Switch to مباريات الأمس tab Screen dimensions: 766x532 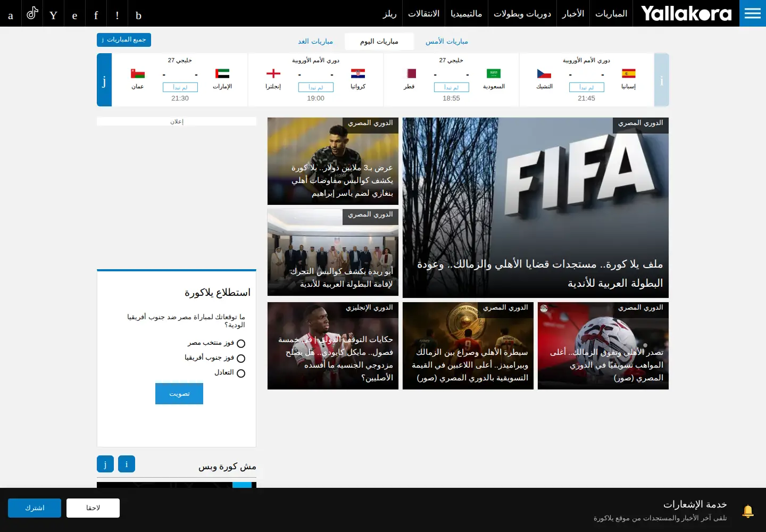447,41
